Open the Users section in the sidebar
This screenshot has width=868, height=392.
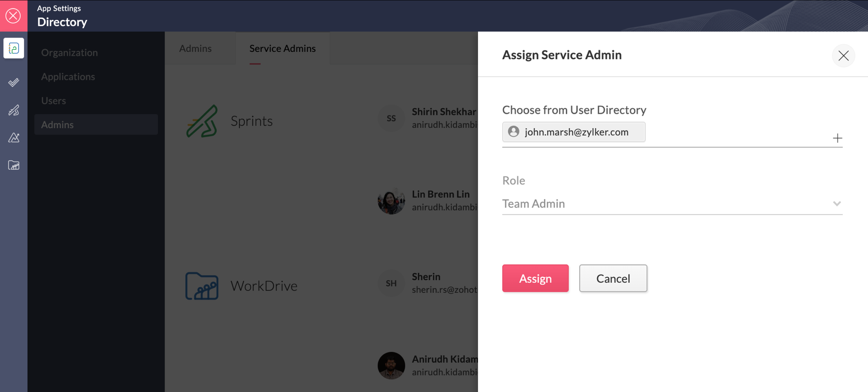54,100
